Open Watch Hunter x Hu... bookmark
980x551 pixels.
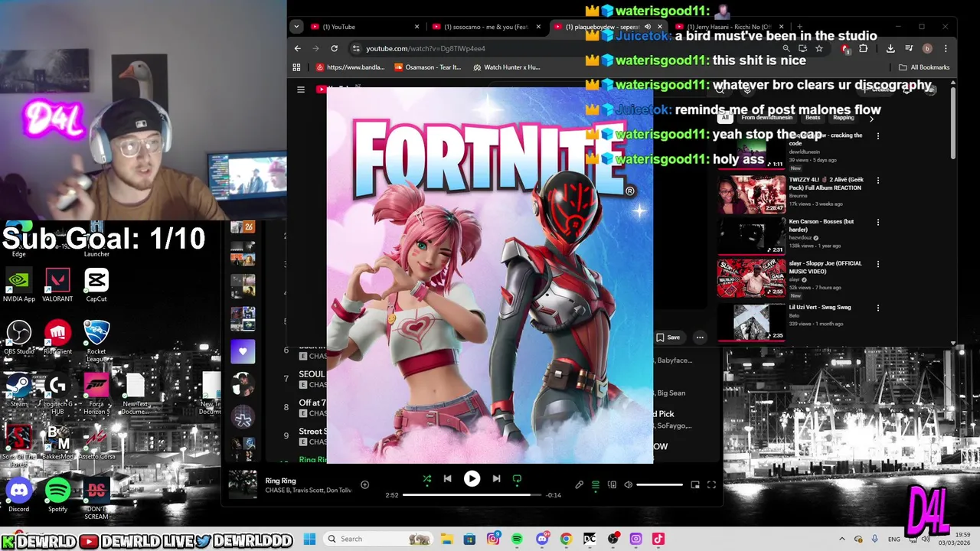pyautogui.click(x=507, y=67)
